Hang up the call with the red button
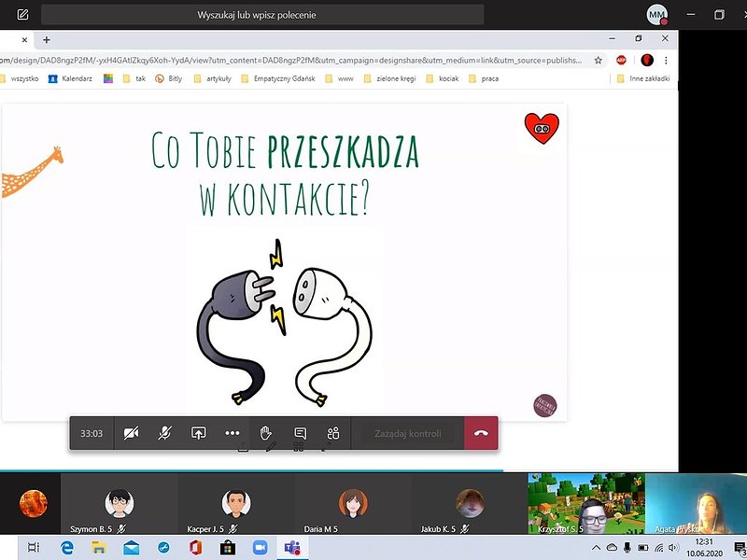Viewport: 747px width, 560px height. tap(481, 433)
